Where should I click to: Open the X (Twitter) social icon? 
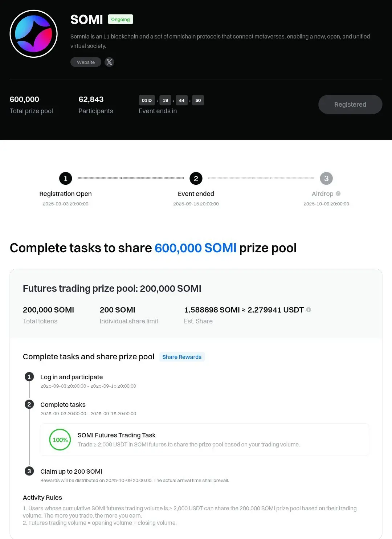109,62
